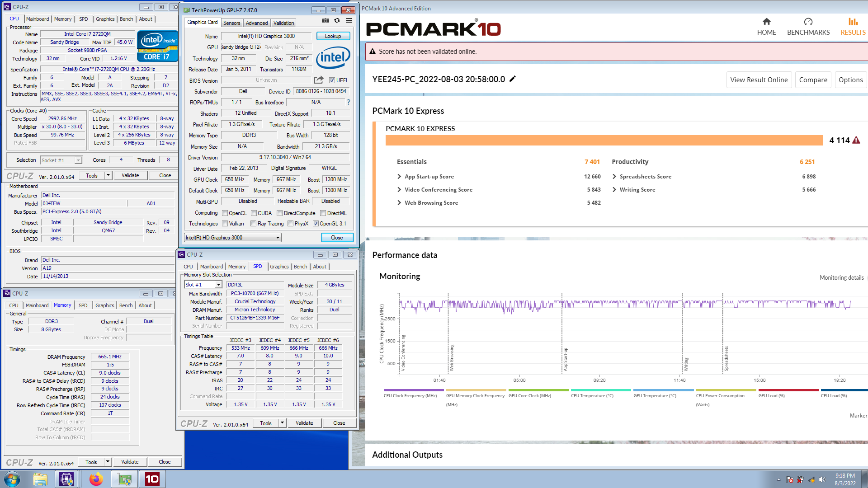This screenshot has width=868, height=488.
Task: Switch to CPU-Z taskbar icon
Action: point(66,479)
